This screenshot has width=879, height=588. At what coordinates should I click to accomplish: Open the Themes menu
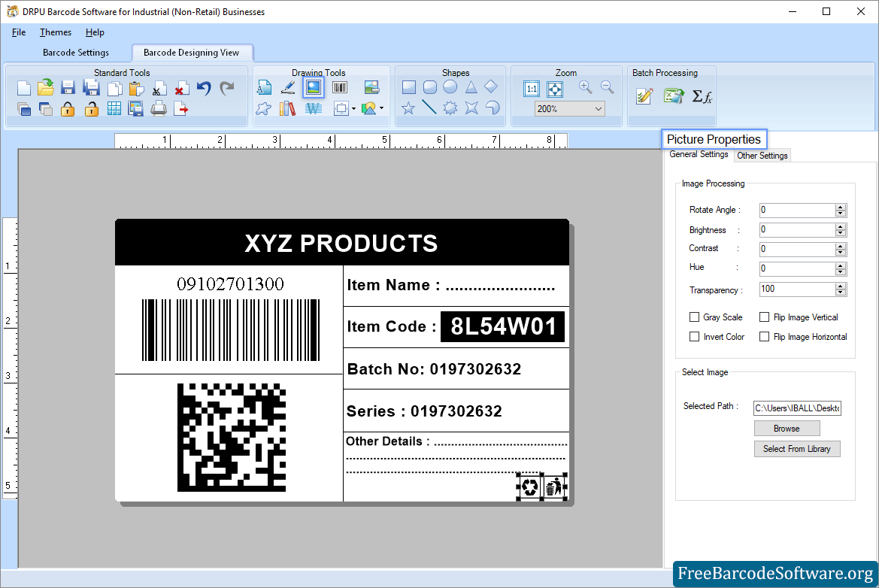(x=56, y=32)
